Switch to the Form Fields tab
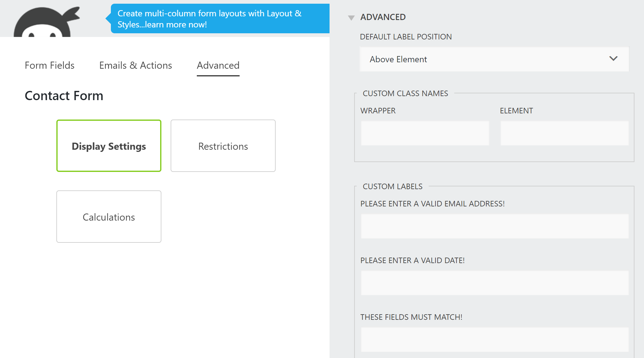644x358 pixels. tap(50, 65)
